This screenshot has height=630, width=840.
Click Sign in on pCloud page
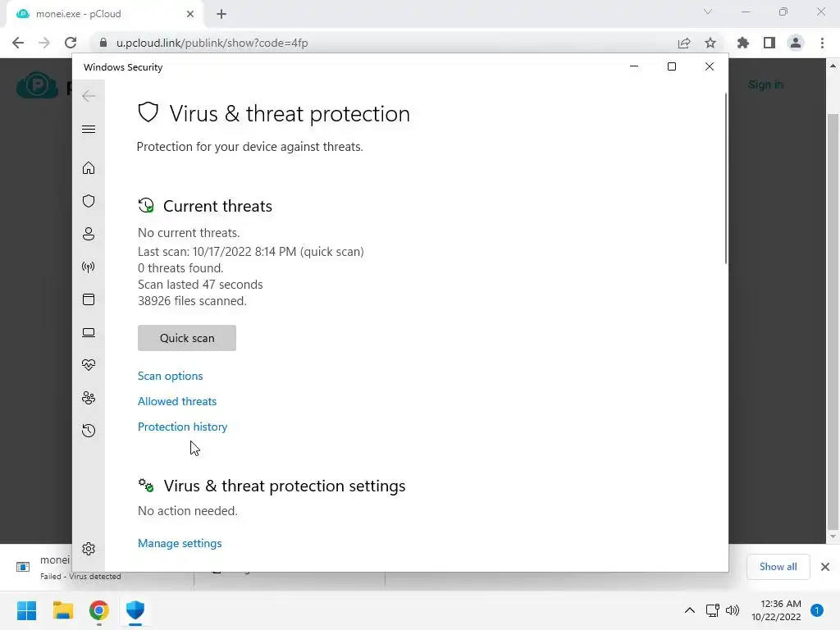765,84
